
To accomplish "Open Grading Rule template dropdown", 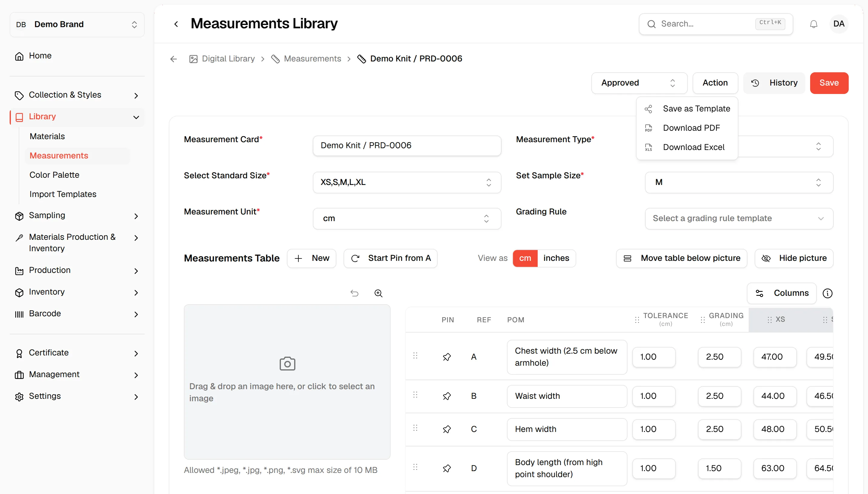I will click(x=739, y=218).
